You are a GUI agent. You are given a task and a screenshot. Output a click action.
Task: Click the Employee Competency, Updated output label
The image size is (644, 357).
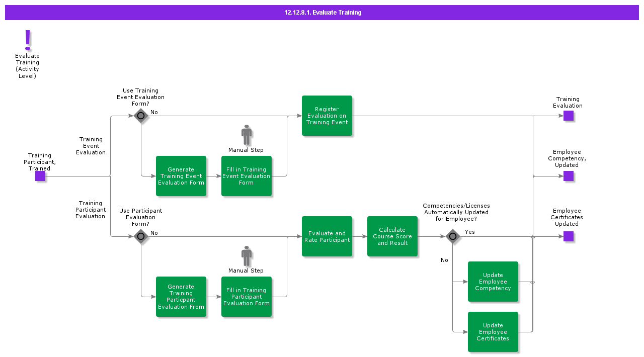click(x=567, y=158)
